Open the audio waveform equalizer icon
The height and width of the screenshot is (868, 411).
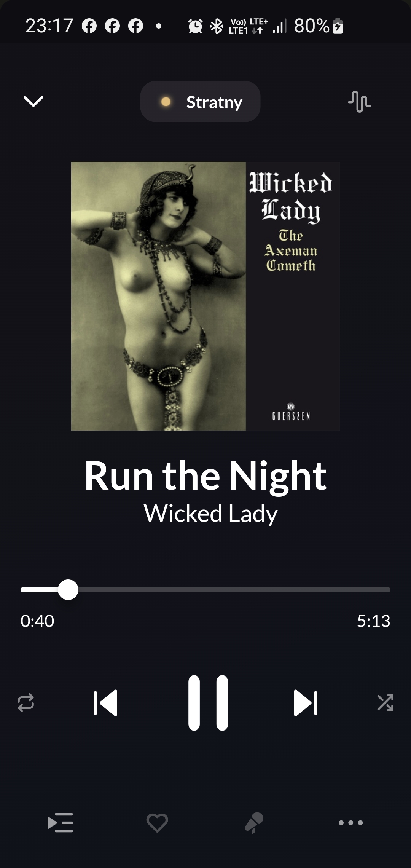[359, 102]
